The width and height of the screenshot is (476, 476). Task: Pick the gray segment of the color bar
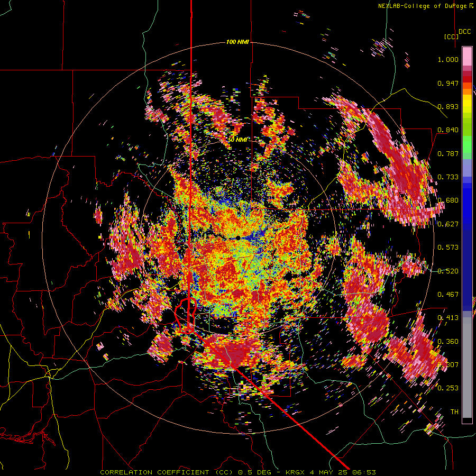(x=467, y=368)
